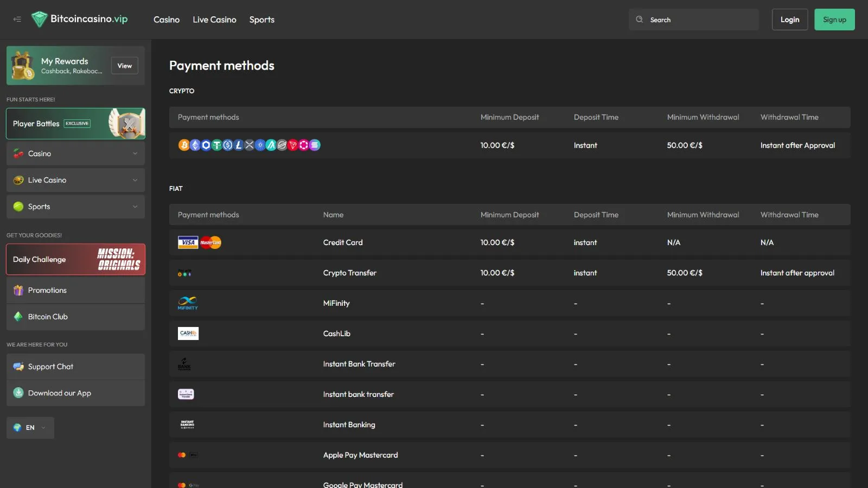This screenshot has width=868, height=488.
Task: Go to Sports in top navigation
Action: (x=261, y=20)
